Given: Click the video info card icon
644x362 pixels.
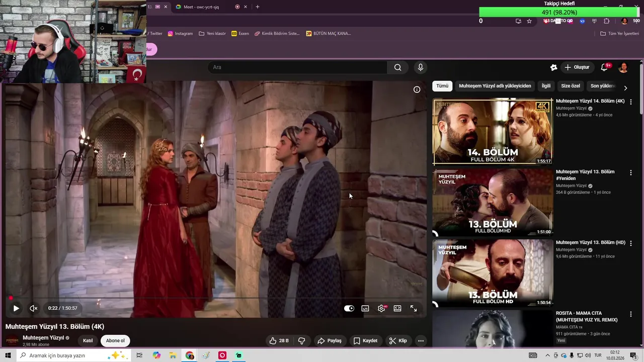Looking at the screenshot, I should (417, 89).
